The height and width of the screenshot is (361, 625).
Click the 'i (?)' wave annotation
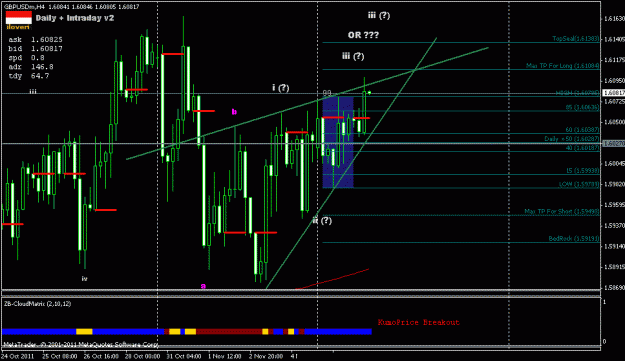pos(281,88)
